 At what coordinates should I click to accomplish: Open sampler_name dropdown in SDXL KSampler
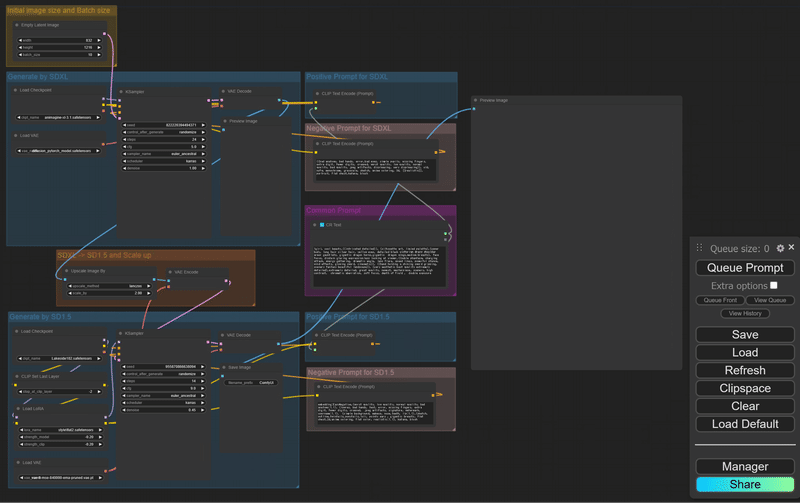[x=164, y=154]
